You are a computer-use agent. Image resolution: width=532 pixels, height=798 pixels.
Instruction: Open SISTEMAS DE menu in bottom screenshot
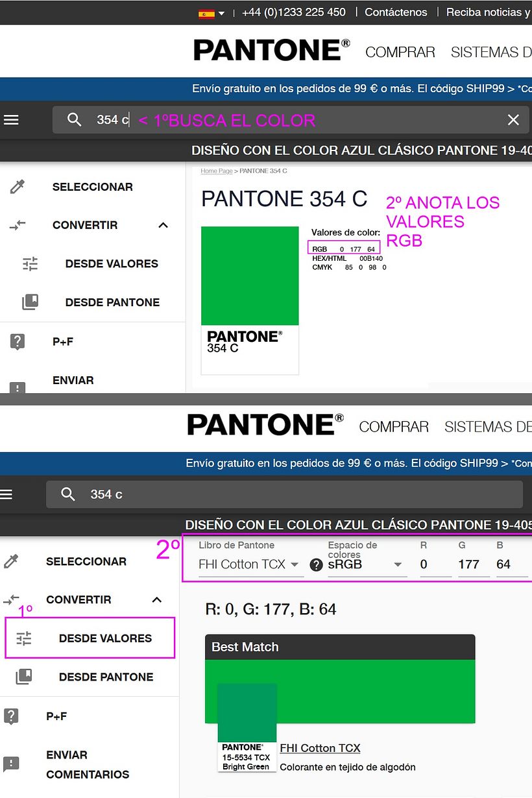(488, 427)
